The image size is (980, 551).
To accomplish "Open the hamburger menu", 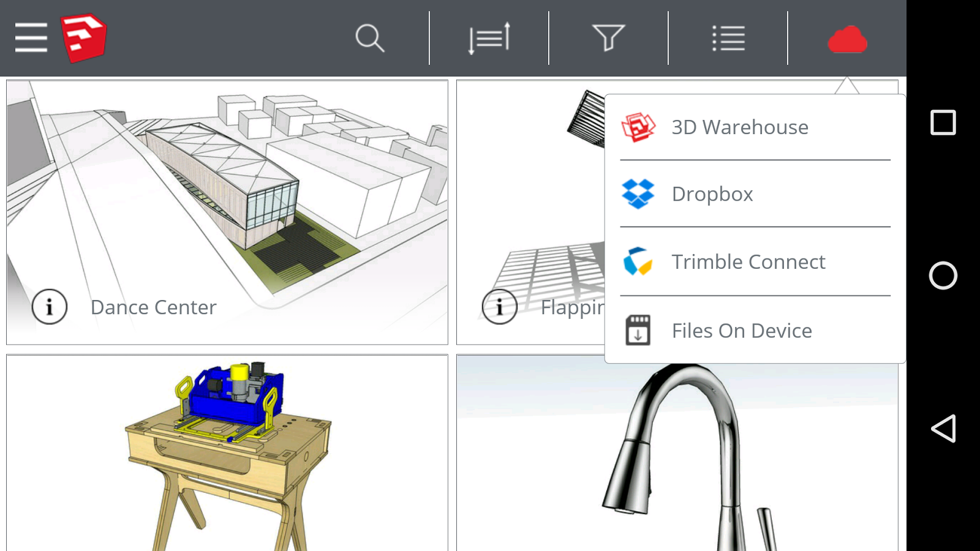I will point(31,38).
